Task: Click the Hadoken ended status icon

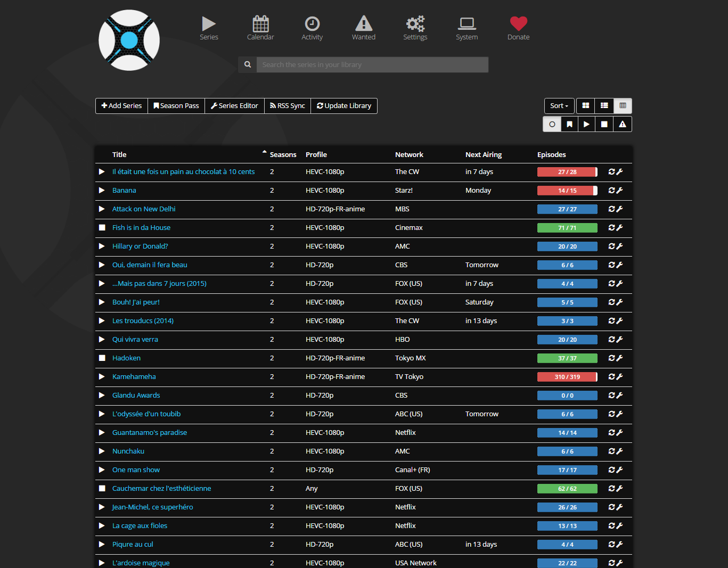Action: point(102,358)
